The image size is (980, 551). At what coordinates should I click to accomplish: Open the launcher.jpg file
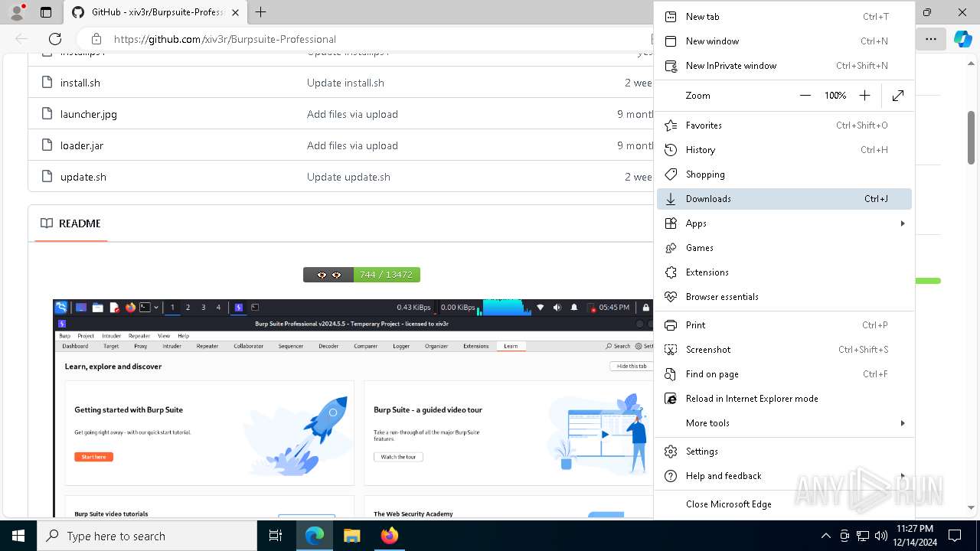pos(89,114)
